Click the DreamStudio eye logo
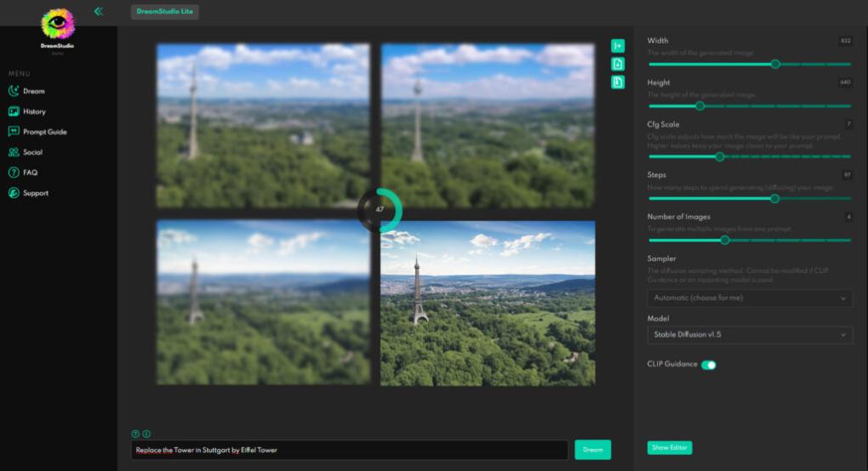This screenshot has height=471, width=868. point(58,23)
